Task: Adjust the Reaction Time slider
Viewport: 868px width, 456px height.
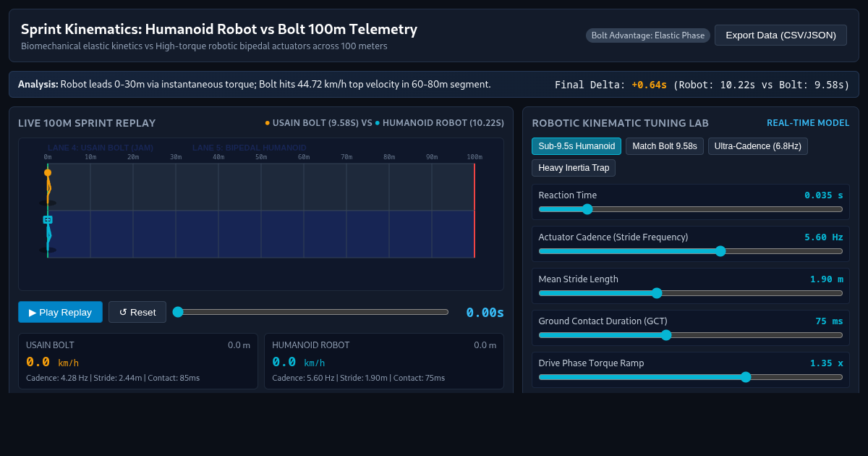Action: 691,209
